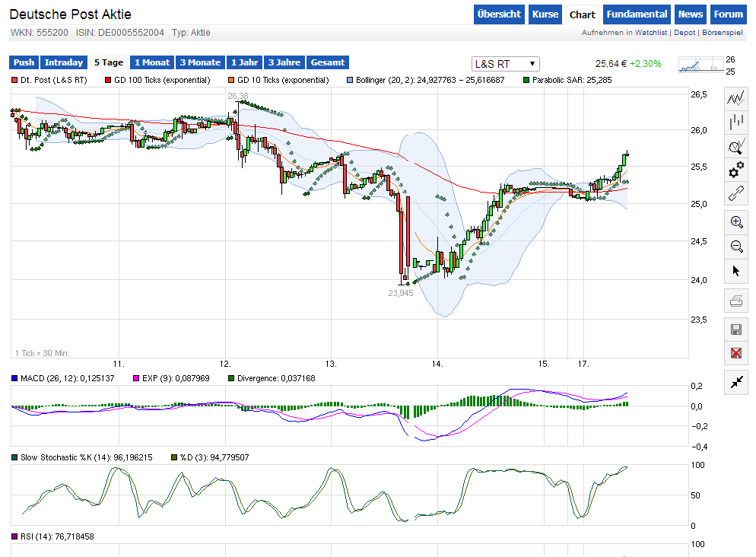Click the EXP (9) magenta swatch
The width and height of the screenshot is (756, 557).
click(136, 379)
